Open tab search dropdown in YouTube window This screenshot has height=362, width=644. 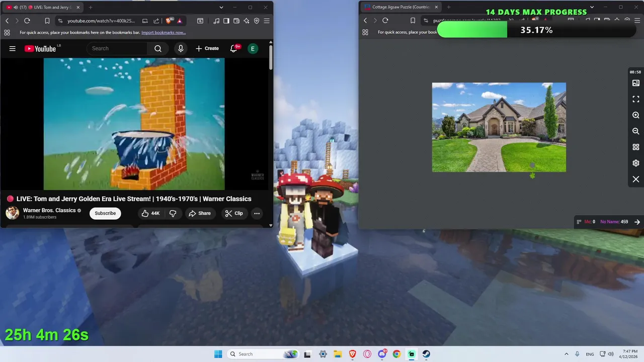[x=221, y=7]
